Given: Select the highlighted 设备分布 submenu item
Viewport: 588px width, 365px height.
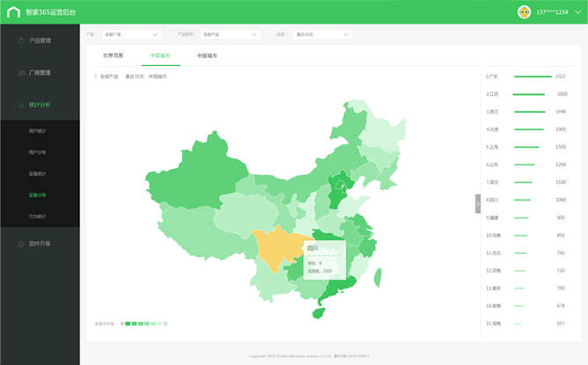Looking at the screenshot, I should click(38, 195).
